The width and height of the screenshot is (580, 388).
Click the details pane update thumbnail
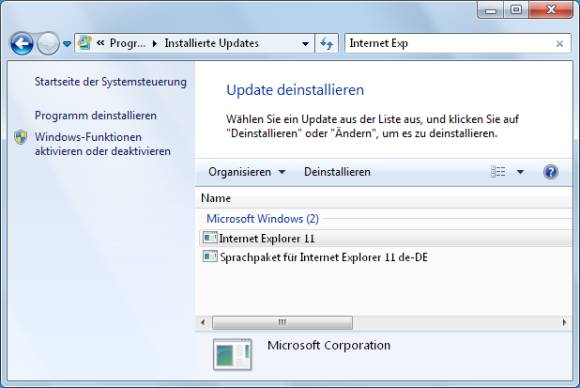tap(232, 354)
